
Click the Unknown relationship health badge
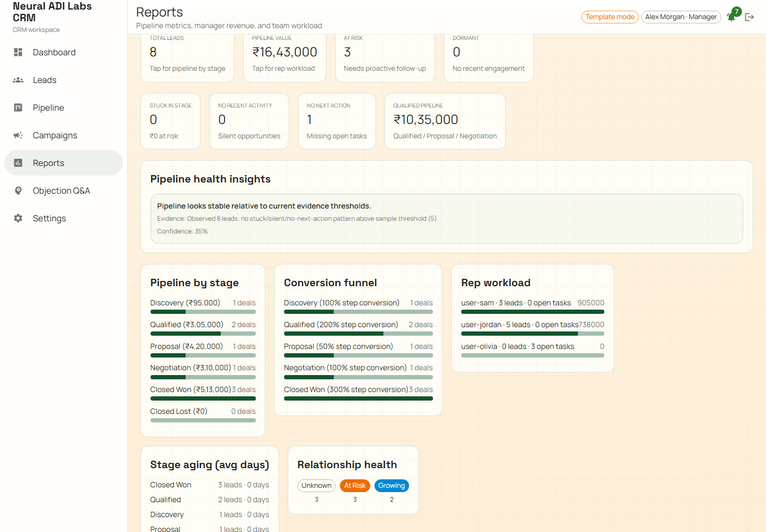317,486
